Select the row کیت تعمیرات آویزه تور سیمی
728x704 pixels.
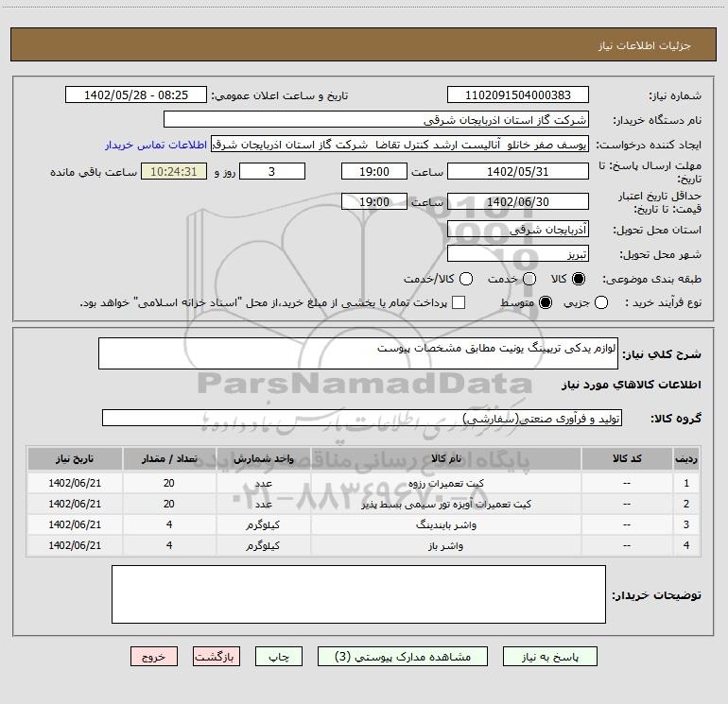pos(364,504)
